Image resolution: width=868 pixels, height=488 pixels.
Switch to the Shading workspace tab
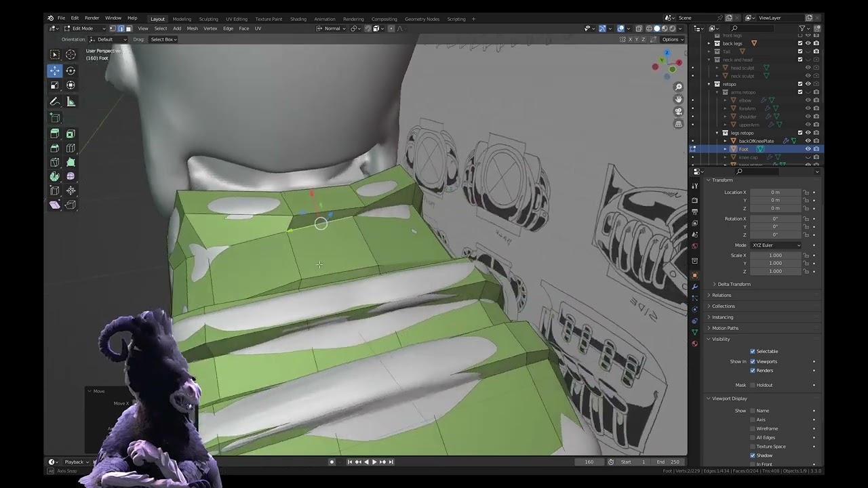pyautogui.click(x=298, y=19)
